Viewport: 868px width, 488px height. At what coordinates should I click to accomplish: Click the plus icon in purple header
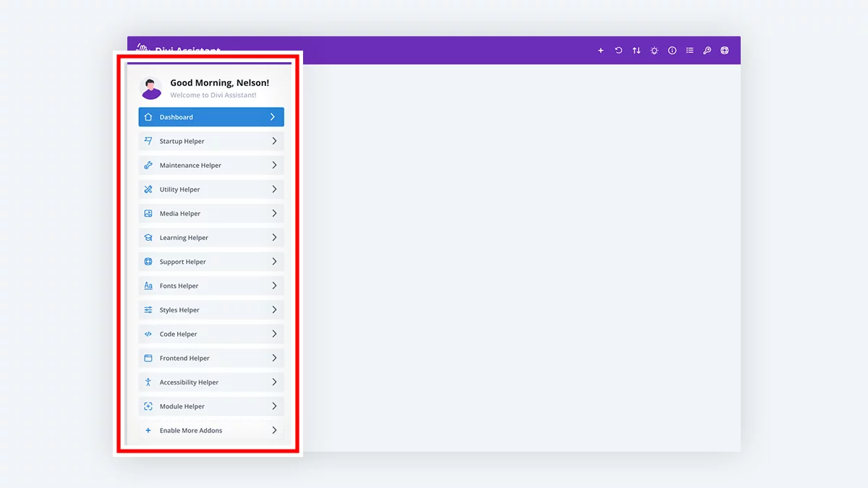click(600, 51)
